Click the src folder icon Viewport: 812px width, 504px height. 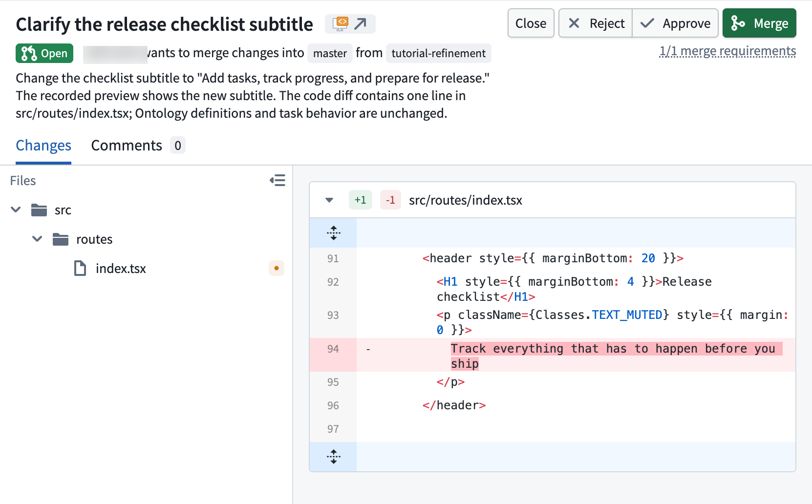39,210
